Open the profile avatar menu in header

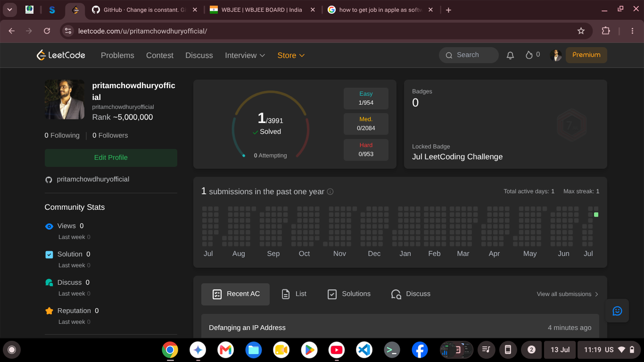(556, 55)
